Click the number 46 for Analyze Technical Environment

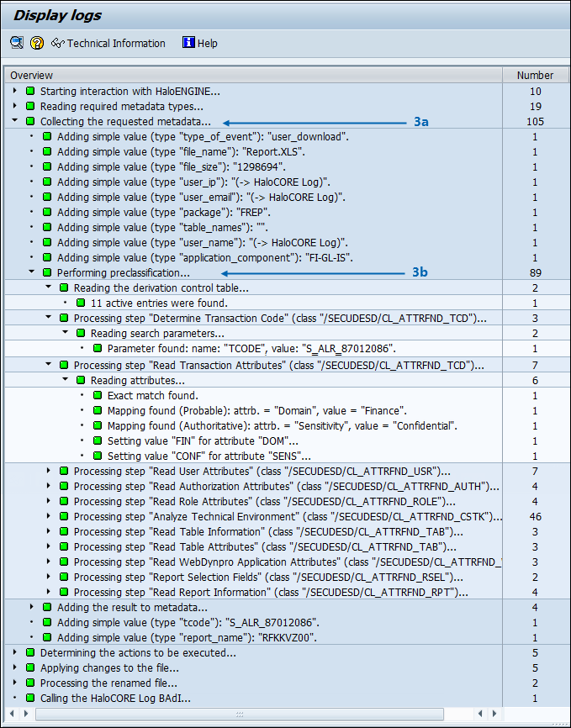pos(535,516)
